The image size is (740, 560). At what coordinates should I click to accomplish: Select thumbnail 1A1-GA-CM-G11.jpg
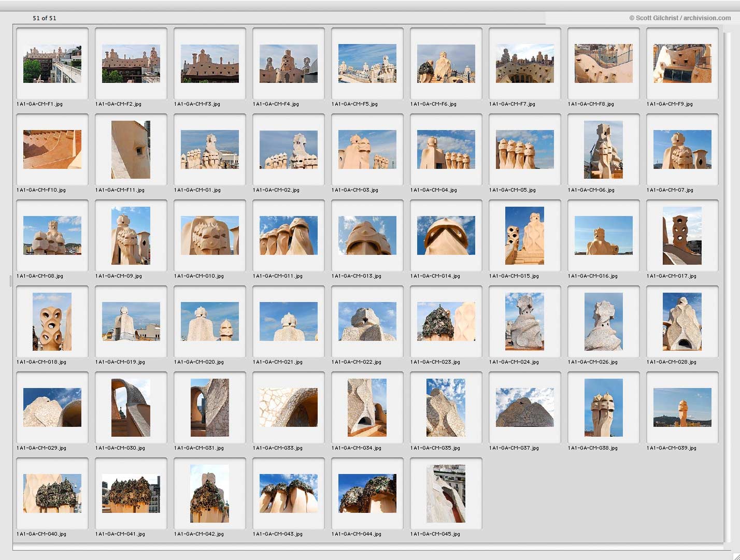click(x=289, y=236)
